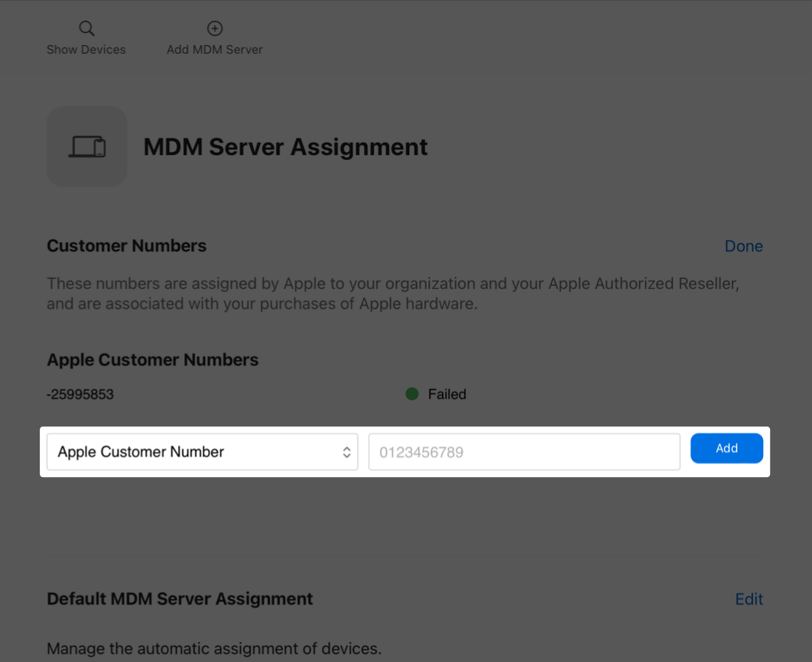Click Edit for Default MDM Server Assignment
The height and width of the screenshot is (662, 812).
click(749, 599)
